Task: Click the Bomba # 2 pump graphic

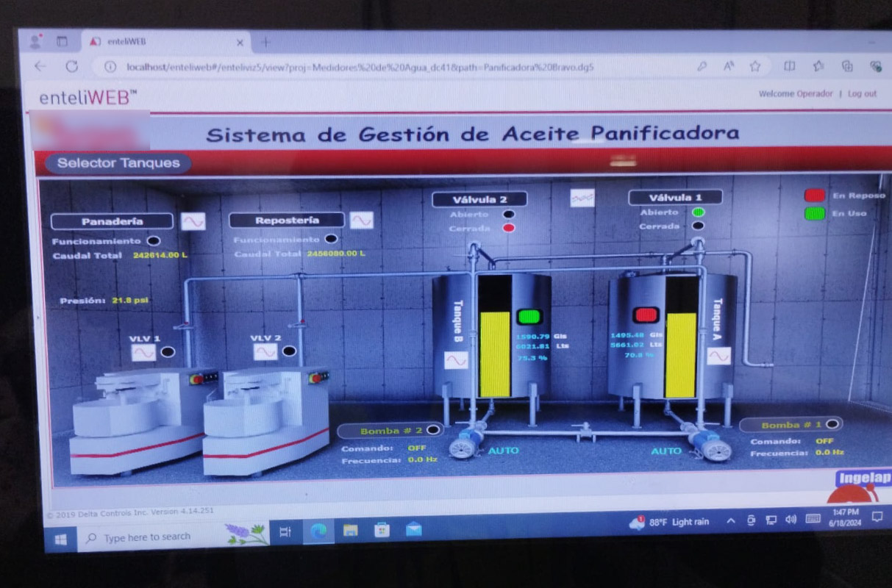Action: [466, 445]
